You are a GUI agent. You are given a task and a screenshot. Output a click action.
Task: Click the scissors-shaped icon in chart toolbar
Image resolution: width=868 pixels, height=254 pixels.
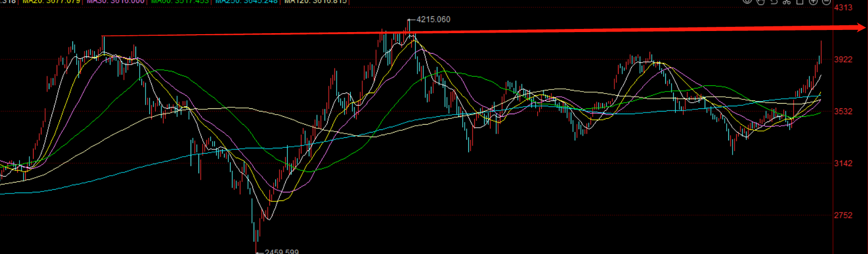pos(787,2)
